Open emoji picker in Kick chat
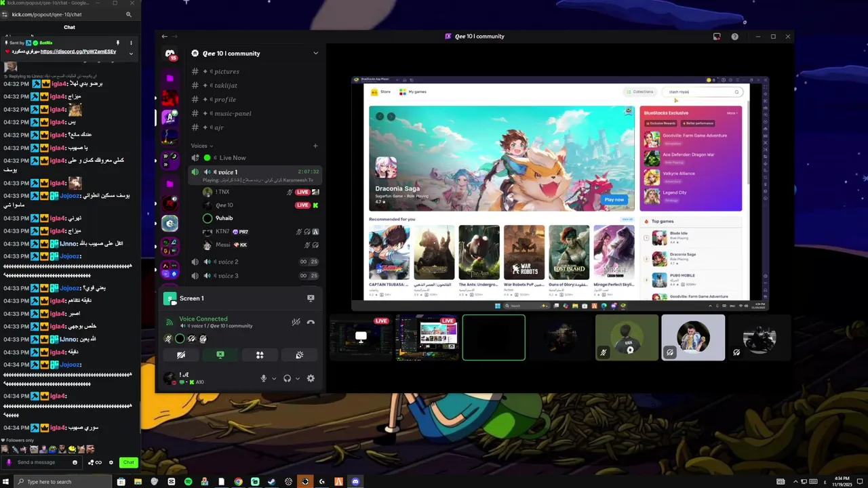868x488 pixels. click(x=75, y=462)
